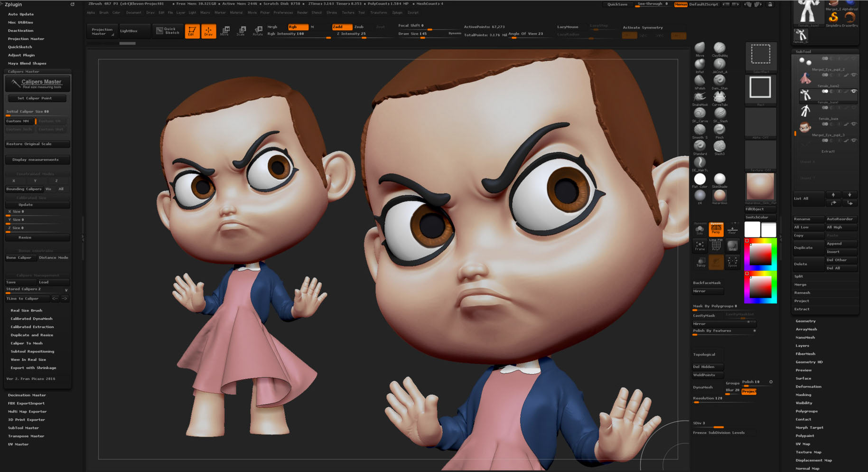Toggle Zadd mode
This screenshot has width=868, height=472.
click(x=341, y=27)
